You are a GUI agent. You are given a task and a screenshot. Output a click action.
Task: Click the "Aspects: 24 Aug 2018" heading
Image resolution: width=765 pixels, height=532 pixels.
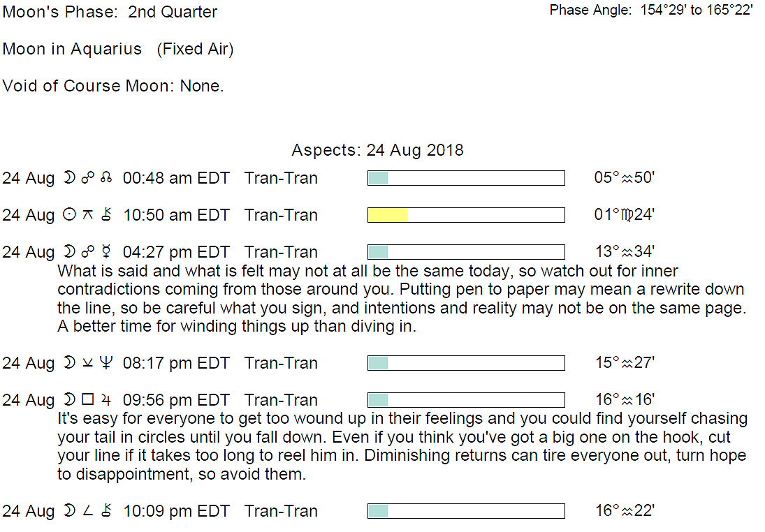(x=377, y=151)
